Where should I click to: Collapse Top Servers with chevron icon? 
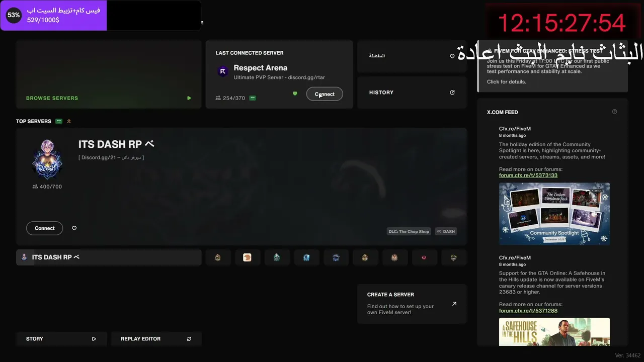69,121
